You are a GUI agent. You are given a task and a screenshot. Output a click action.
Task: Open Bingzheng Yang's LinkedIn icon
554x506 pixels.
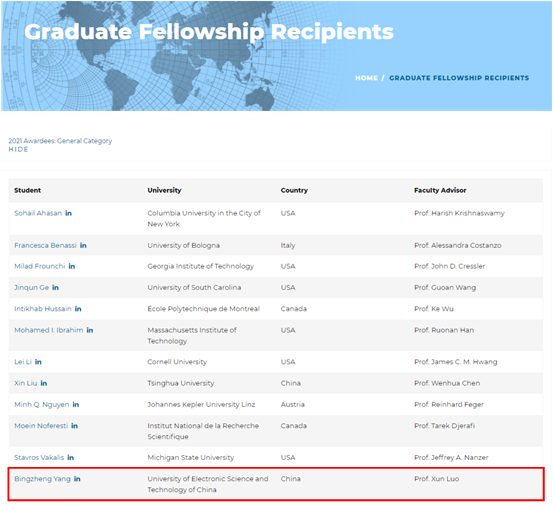tap(77, 479)
